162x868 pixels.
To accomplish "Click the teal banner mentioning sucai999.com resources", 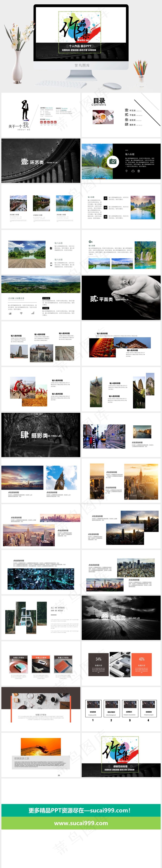I will coord(81,810).
